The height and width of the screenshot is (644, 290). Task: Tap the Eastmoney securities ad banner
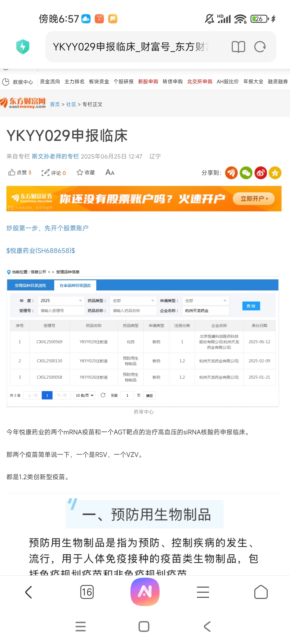point(144,199)
